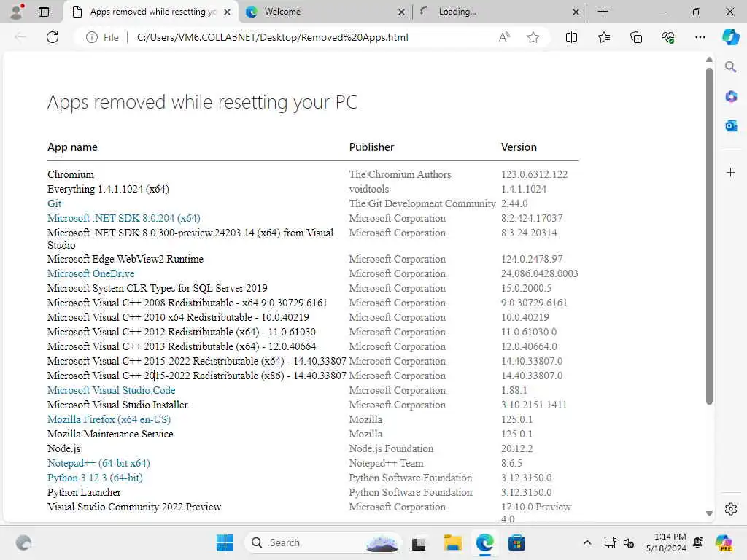
Task: Open the notifications bell tray icon
Action: (x=698, y=542)
